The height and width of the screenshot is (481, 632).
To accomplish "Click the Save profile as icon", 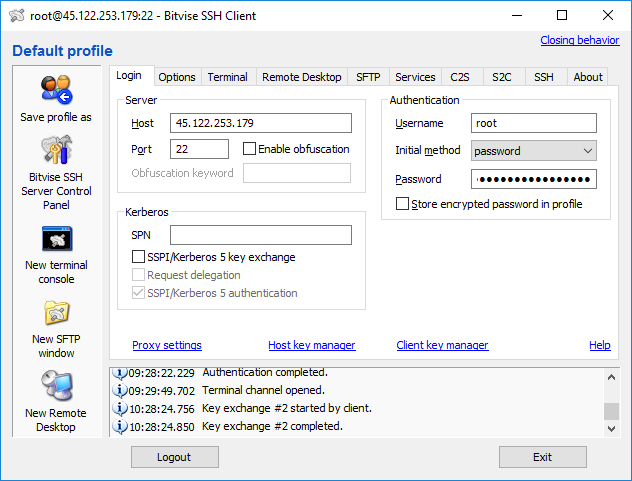I will [x=56, y=90].
